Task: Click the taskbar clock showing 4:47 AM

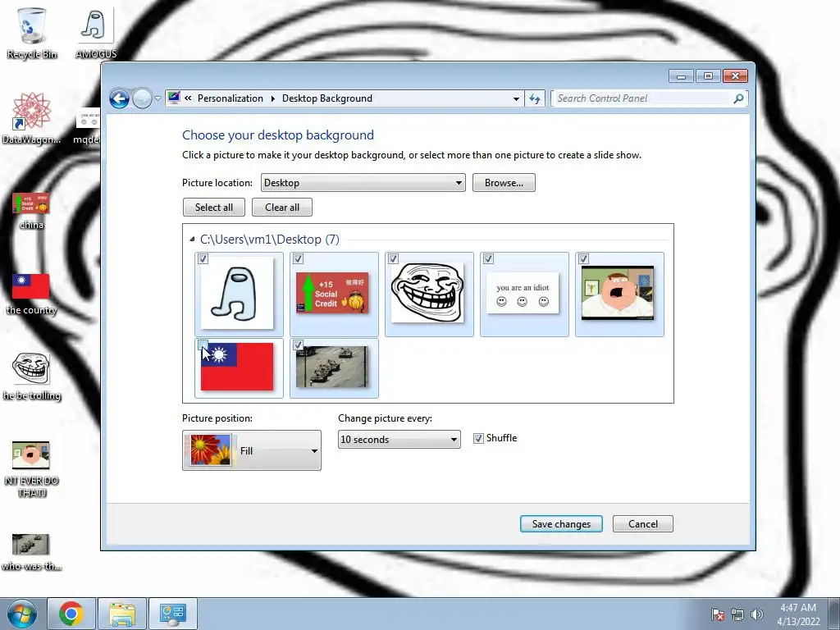Action: [x=798, y=614]
